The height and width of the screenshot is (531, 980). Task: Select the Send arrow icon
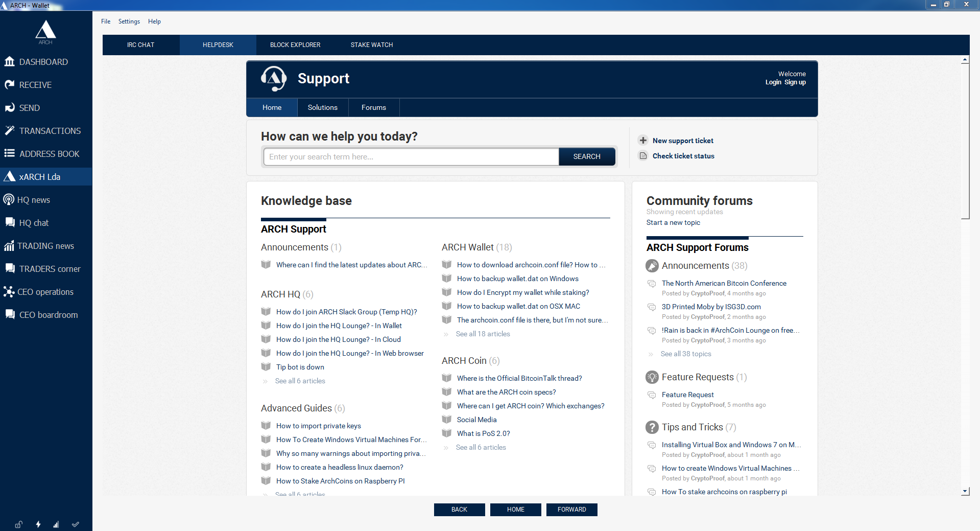pyautogui.click(x=9, y=108)
